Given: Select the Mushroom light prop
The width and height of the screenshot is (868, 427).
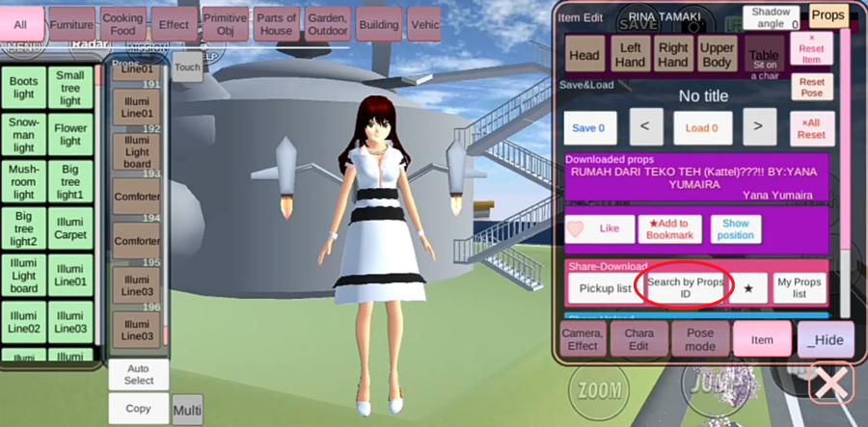Looking at the screenshot, I should [24, 181].
